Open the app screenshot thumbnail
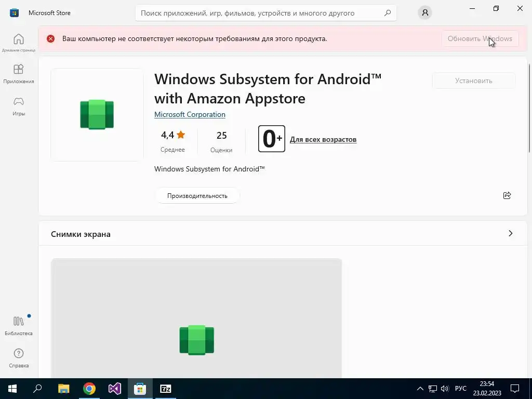Image resolution: width=532 pixels, height=399 pixels. 196,318
